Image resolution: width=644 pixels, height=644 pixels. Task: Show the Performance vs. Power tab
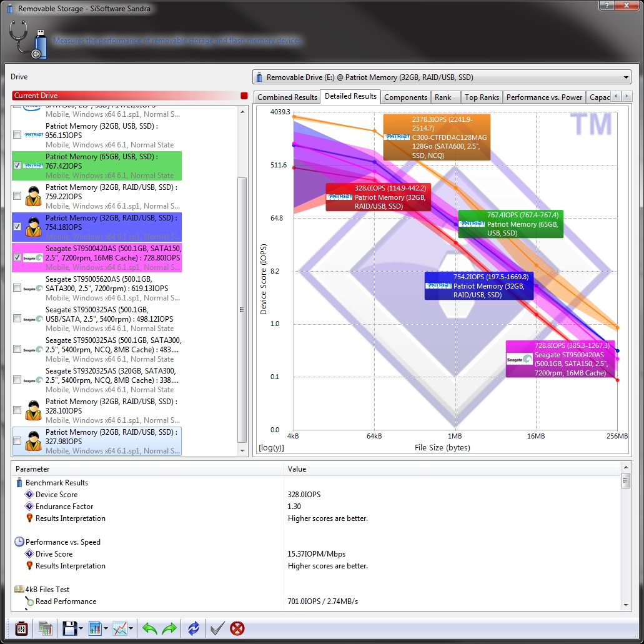tap(544, 97)
